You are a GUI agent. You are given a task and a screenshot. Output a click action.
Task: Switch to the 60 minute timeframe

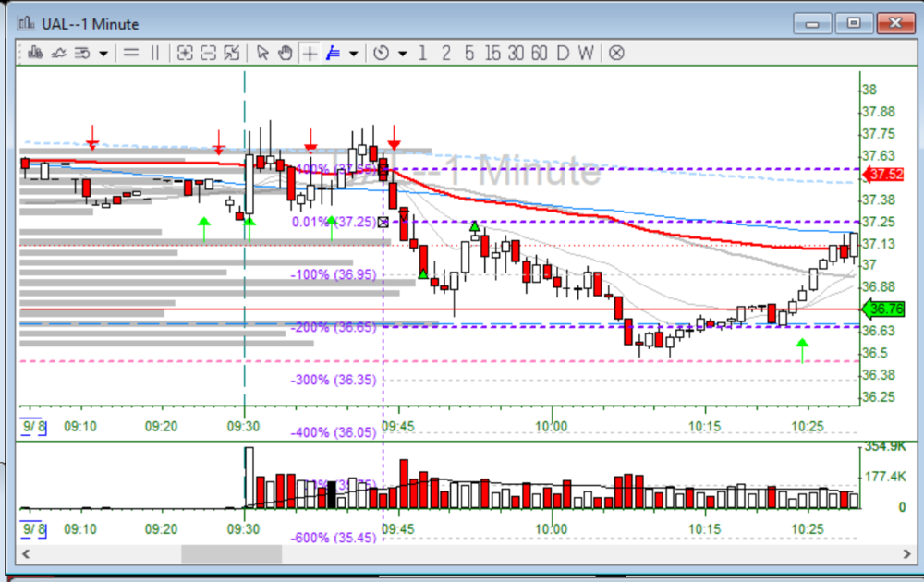pyautogui.click(x=539, y=53)
